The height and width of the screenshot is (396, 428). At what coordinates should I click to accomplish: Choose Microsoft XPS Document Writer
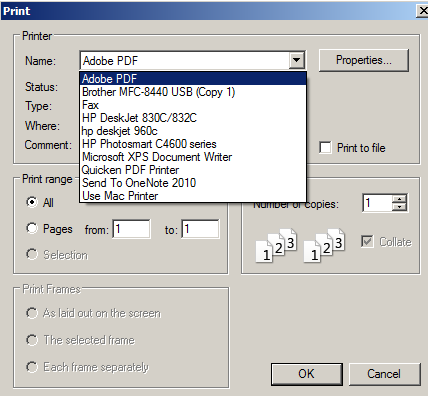[193, 157]
